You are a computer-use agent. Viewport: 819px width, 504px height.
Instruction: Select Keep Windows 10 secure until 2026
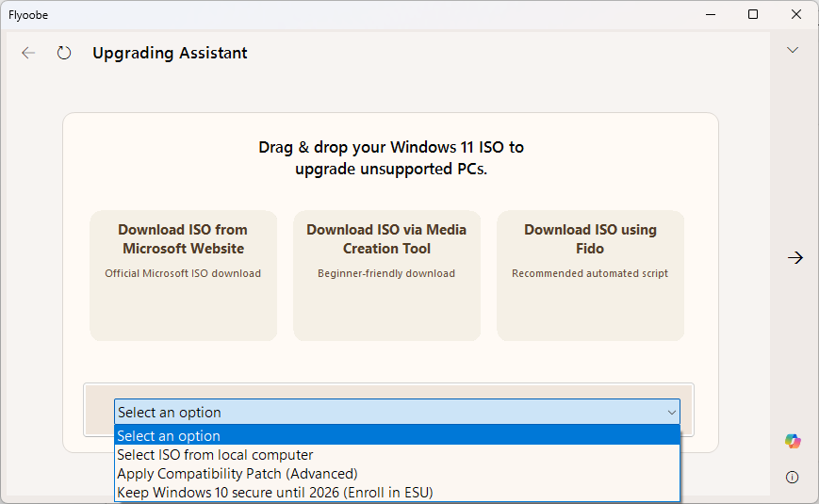(x=274, y=492)
